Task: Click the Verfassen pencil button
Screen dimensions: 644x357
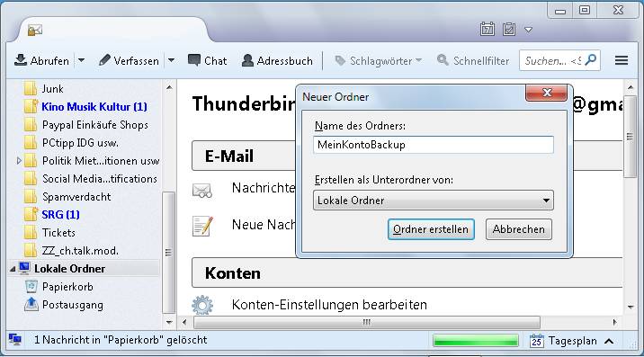Action: [129, 60]
